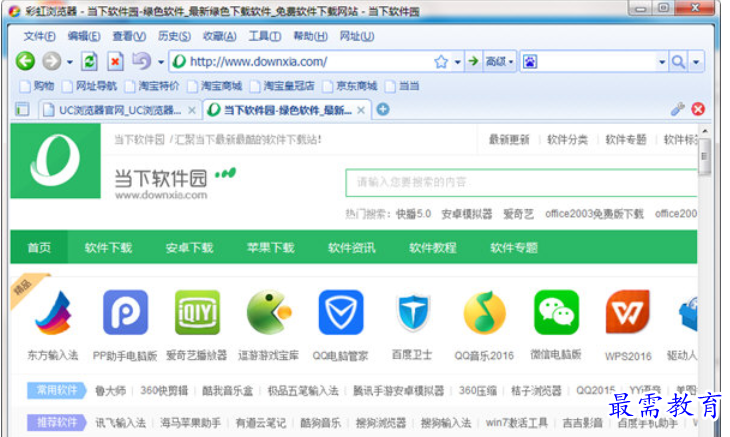Image resolution: width=730 pixels, height=437 pixels.
Task: Expand the search box suggestions dropdown
Action: point(662,62)
